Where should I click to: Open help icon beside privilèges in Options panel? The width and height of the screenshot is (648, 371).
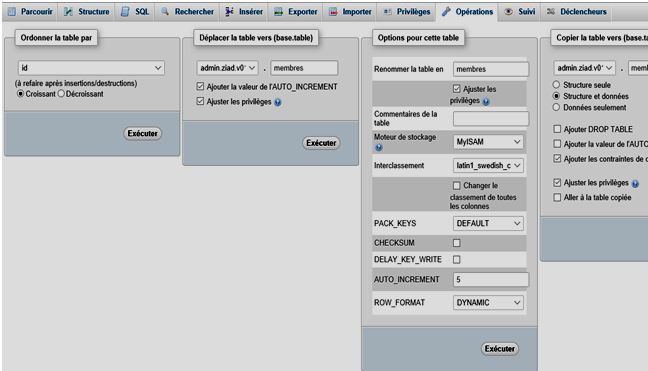(486, 101)
